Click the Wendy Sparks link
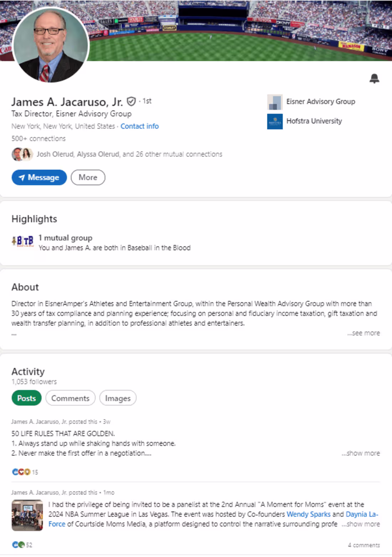This screenshot has width=392, height=557. click(x=308, y=514)
